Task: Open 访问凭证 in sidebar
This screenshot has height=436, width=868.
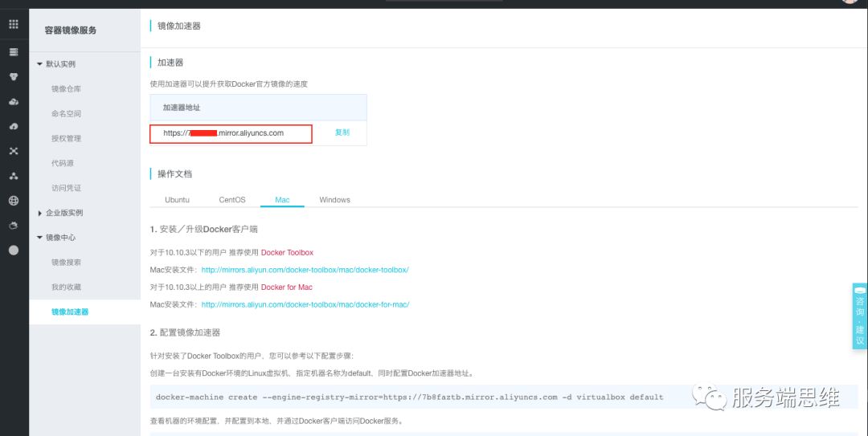Action: click(x=67, y=188)
